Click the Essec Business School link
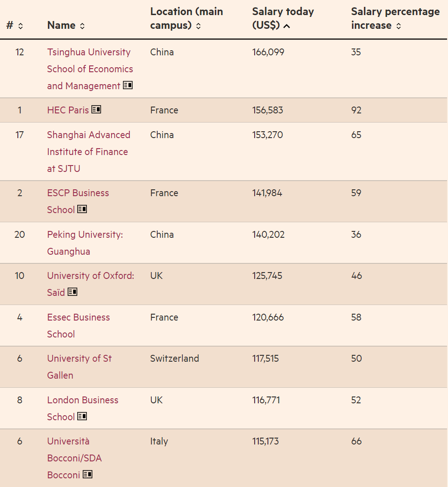Image resolution: width=448 pixels, height=487 pixels. pos(78,326)
